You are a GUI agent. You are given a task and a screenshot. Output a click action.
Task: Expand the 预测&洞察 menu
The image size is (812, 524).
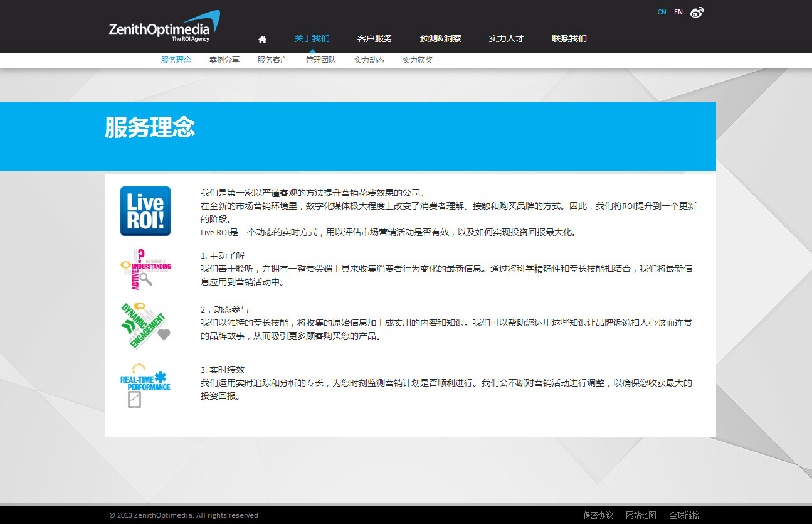[x=440, y=38]
